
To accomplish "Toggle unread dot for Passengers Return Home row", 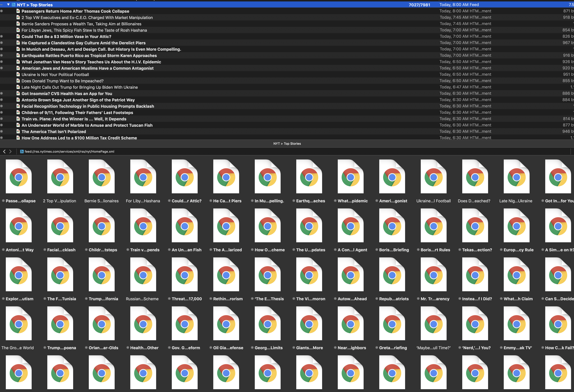I will point(1,11).
